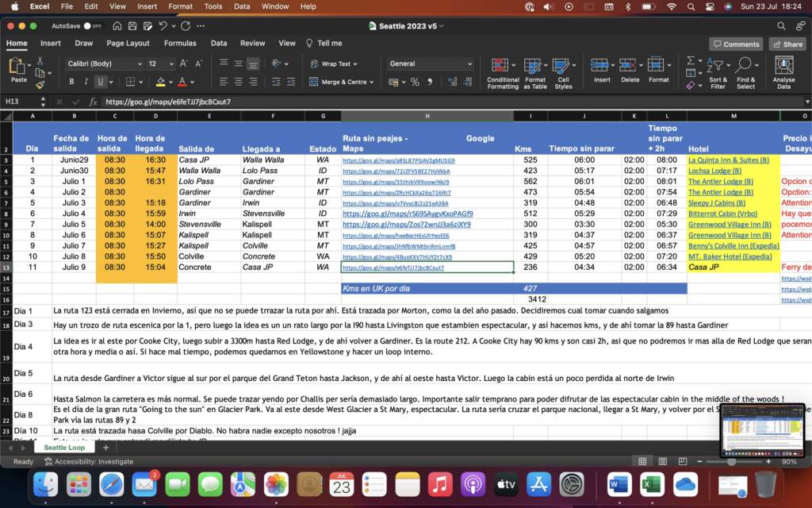Toggle right text alignment

pyautogui.click(x=253, y=82)
